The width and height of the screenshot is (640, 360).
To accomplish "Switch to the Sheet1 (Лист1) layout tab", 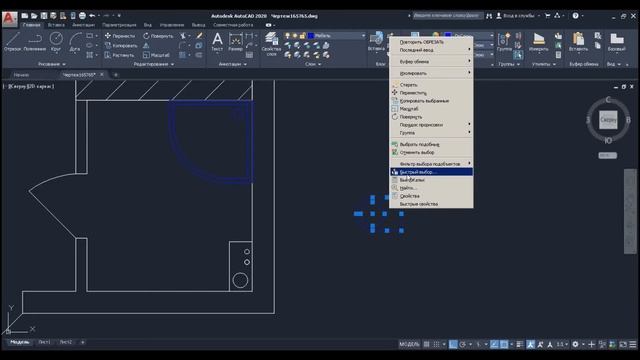I will coord(44,342).
